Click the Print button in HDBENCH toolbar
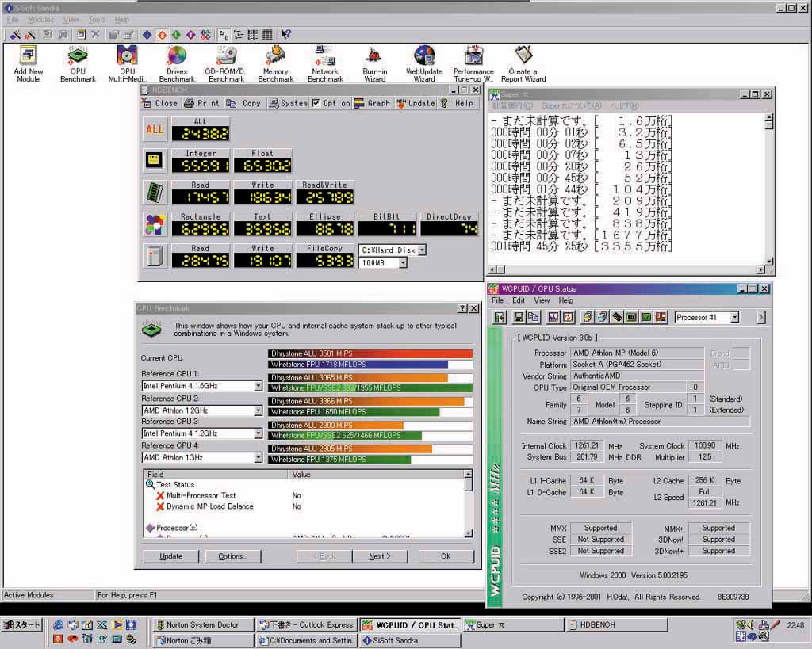The image size is (812, 649). tap(202, 103)
